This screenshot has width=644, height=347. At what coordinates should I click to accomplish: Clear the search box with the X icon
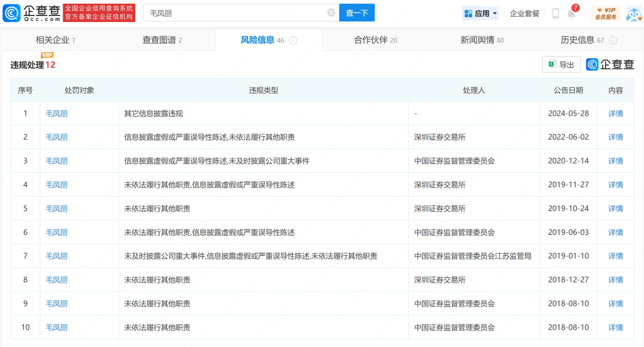click(x=331, y=13)
